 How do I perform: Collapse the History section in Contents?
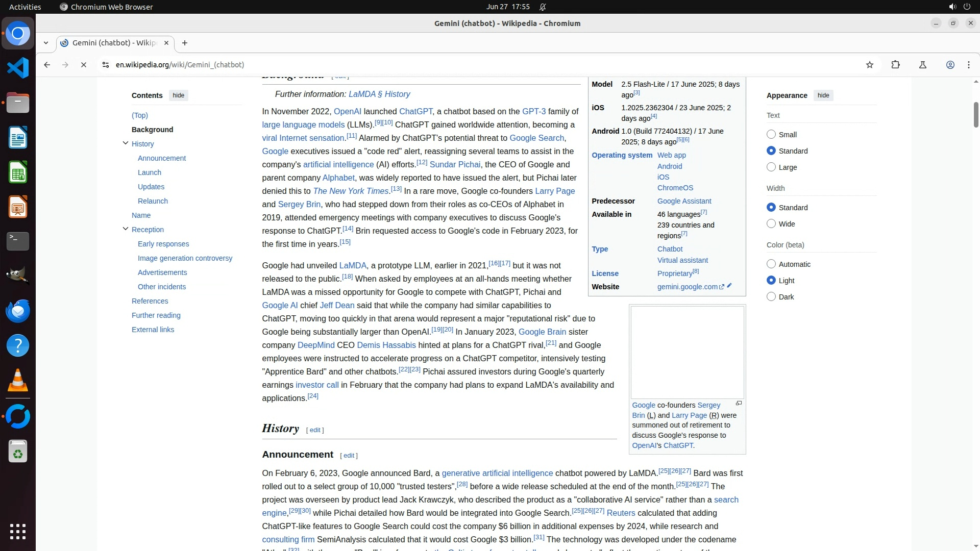pyautogui.click(x=126, y=143)
